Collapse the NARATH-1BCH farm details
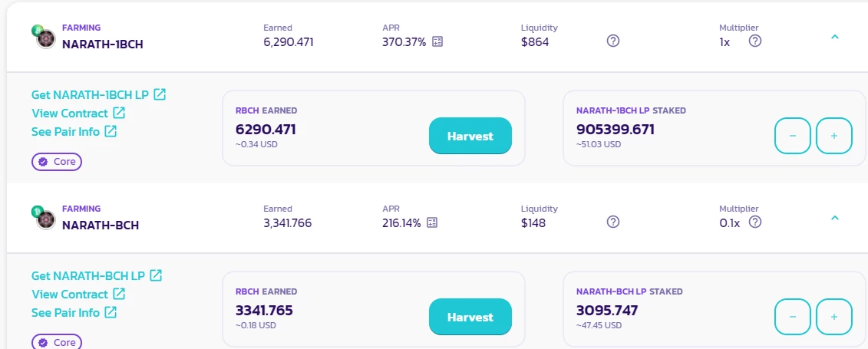The width and height of the screenshot is (868, 349). 835,37
